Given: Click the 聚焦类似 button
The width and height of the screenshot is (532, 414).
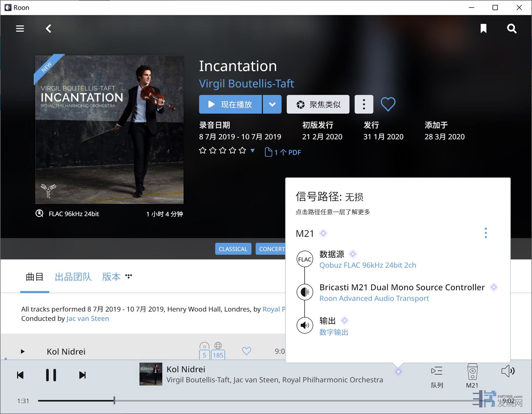Looking at the screenshot, I should [x=318, y=104].
